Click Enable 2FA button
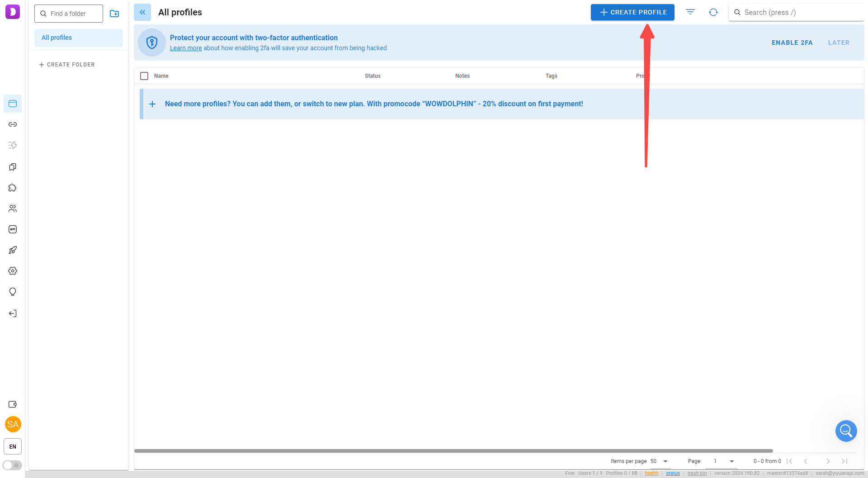The image size is (868, 478). 792,43
